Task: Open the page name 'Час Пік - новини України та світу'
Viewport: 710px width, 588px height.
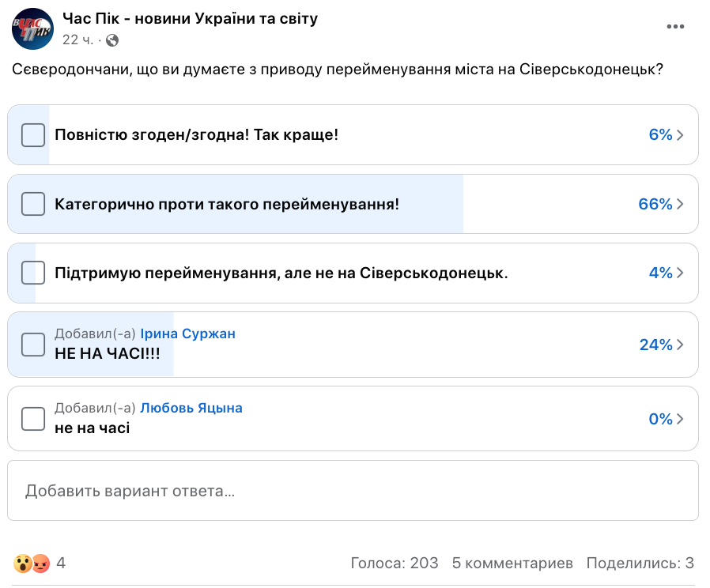Action: click(x=190, y=18)
